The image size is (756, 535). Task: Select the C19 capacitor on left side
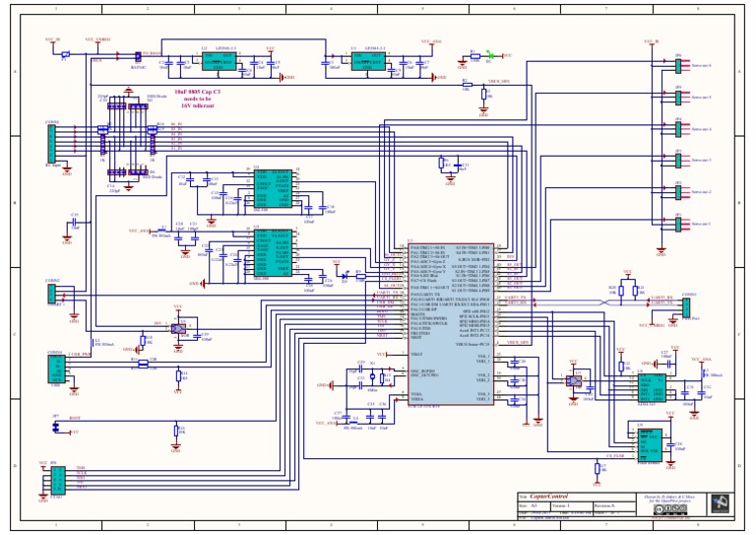pyautogui.click(x=74, y=223)
